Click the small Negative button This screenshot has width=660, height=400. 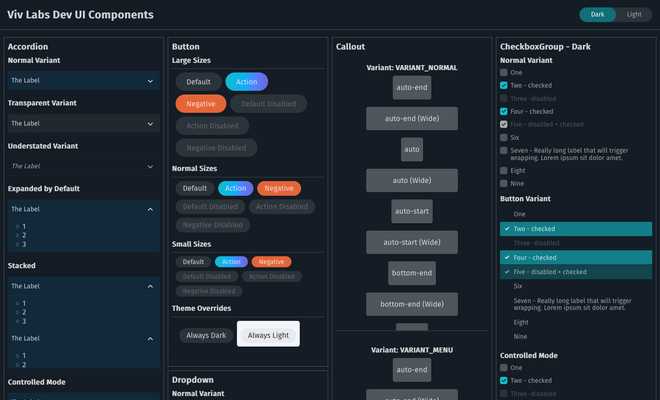(271, 262)
